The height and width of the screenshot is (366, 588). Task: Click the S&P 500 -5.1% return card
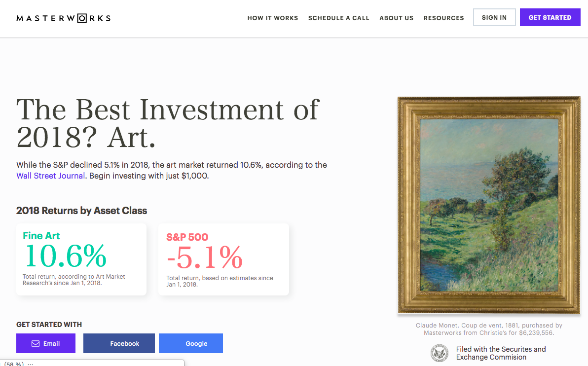pos(223,259)
